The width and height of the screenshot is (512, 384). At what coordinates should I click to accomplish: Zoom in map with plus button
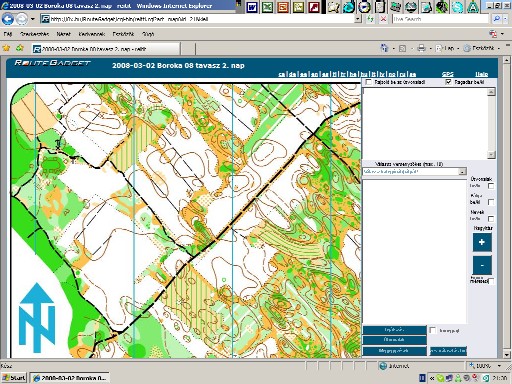pyautogui.click(x=482, y=242)
